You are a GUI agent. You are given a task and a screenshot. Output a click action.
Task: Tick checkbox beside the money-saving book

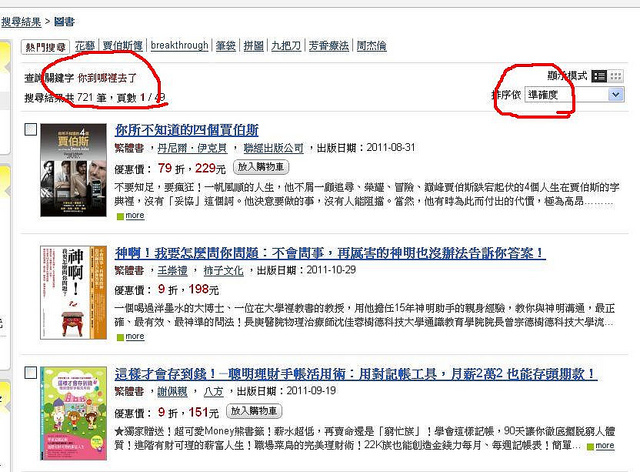(31, 372)
